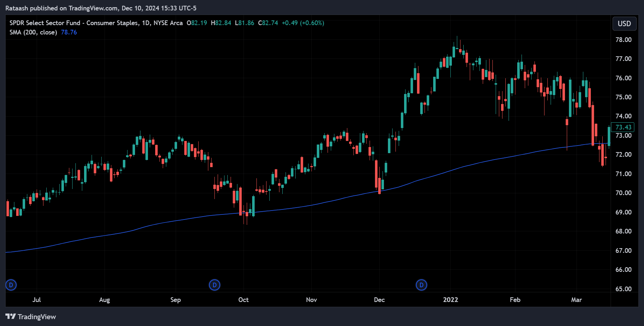Click the open value O82.19
644x326 pixels.
(197, 23)
